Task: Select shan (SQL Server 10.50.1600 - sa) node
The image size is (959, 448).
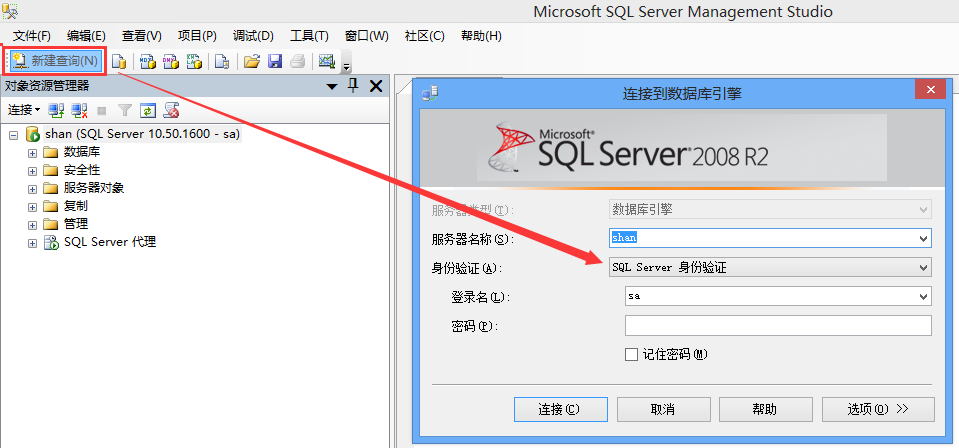Action: [142, 134]
